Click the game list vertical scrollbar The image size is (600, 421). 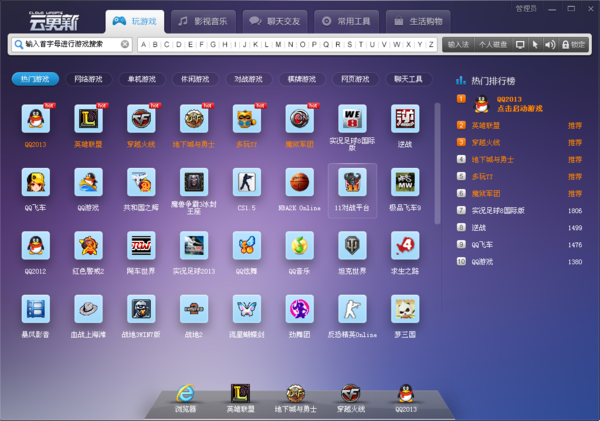point(438,164)
